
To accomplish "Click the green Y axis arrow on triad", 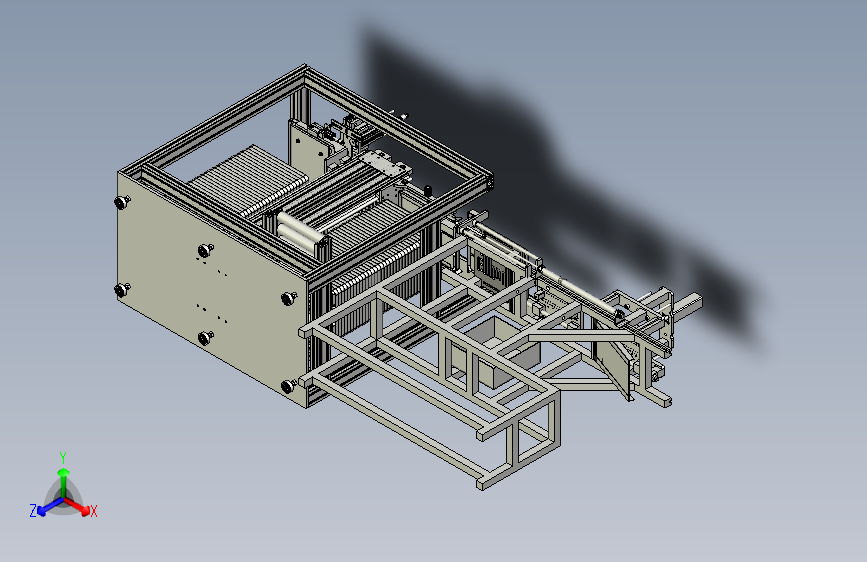I will point(64,483).
